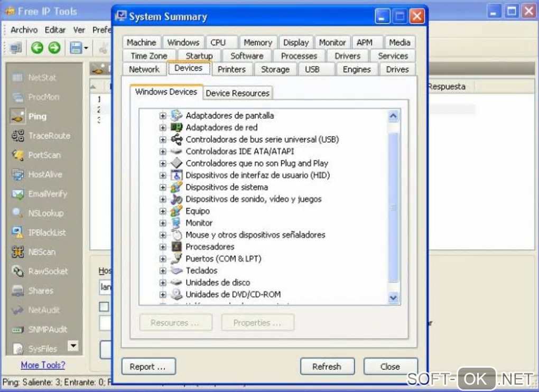The height and width of the screenshot is (392, 539).
Task: Launch the SNMPAudit sidebar icon
Action: click(x=17, y=330)
